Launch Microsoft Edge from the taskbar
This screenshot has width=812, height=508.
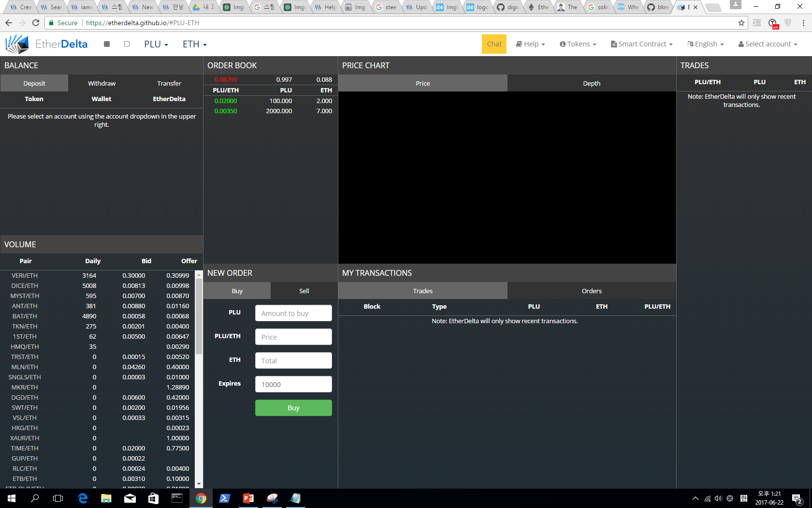coord(83,498)
